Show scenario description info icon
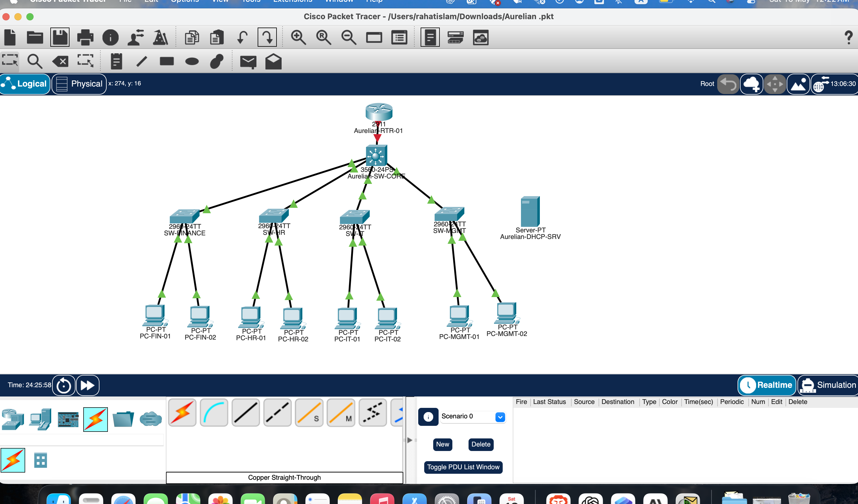 coord(428,417)
